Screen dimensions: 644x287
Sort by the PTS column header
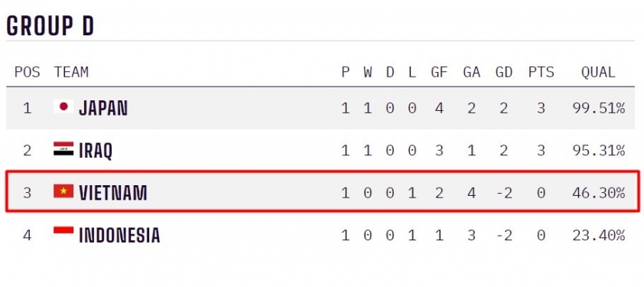tap(541, 73)
